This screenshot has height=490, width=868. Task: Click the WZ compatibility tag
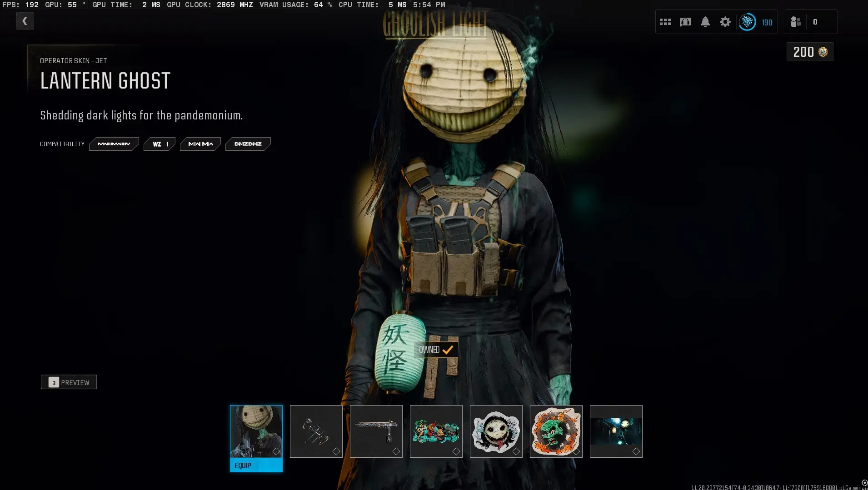coord(160,144)
